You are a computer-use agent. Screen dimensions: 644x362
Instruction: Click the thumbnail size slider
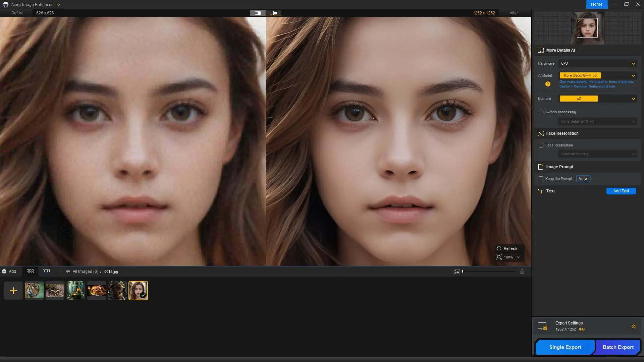pyautogui.click(x=488, y=271)
